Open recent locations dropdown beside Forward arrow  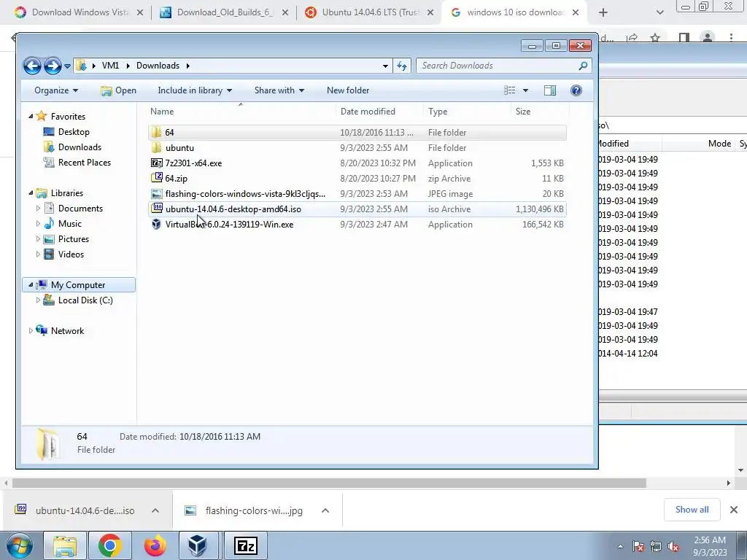coord(67,66)
